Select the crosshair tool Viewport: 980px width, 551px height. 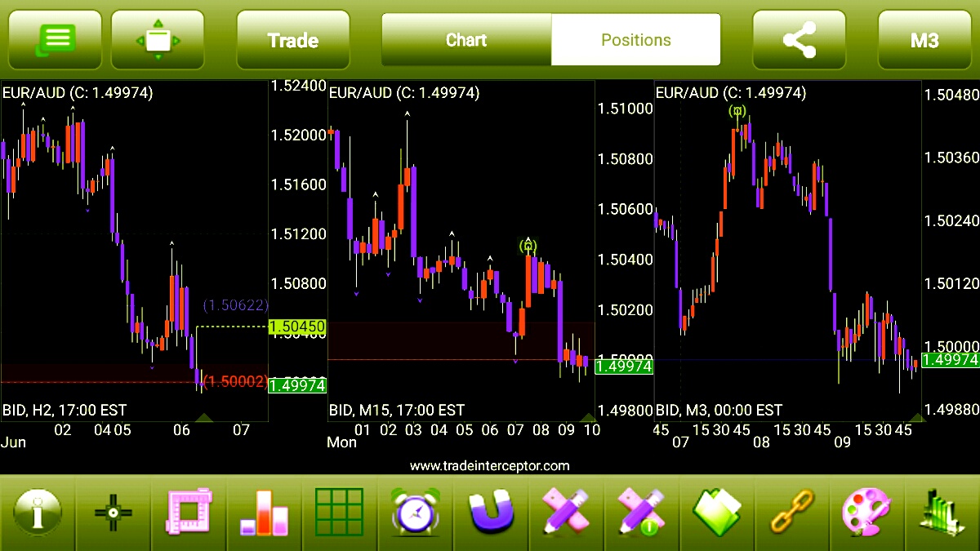(113, 513)
